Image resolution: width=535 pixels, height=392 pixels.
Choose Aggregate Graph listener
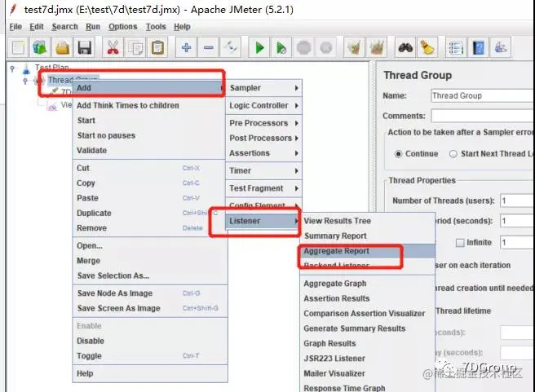[x=368, y=284]
